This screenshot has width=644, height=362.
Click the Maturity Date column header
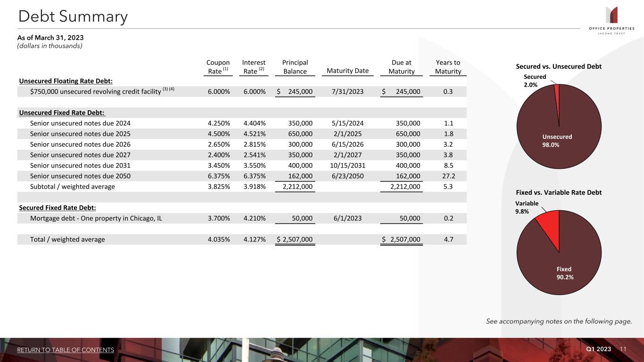coord(347,71)
